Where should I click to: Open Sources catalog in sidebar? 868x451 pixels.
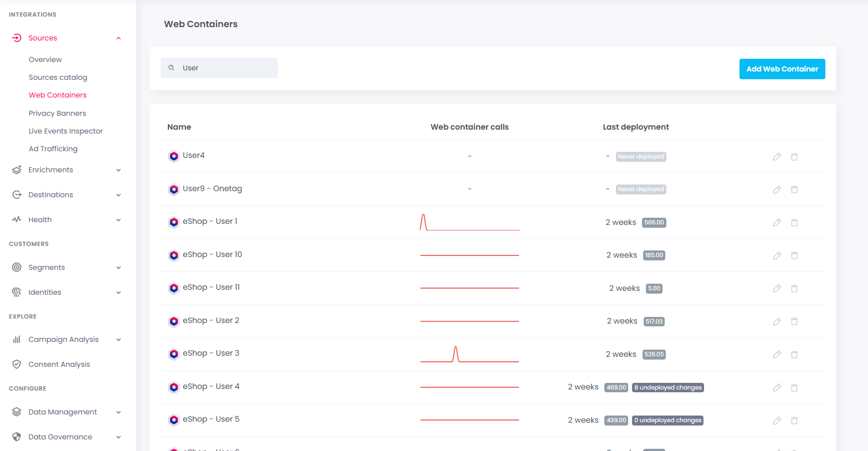click(x=58, y=77)
